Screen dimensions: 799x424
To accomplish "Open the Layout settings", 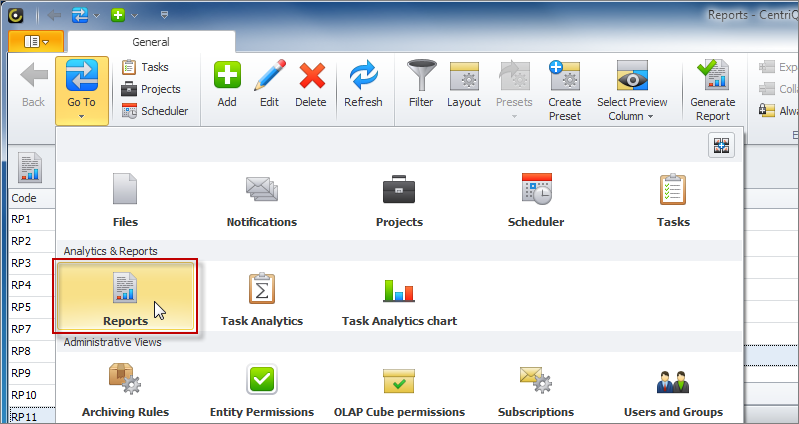I will click(464, 85).
